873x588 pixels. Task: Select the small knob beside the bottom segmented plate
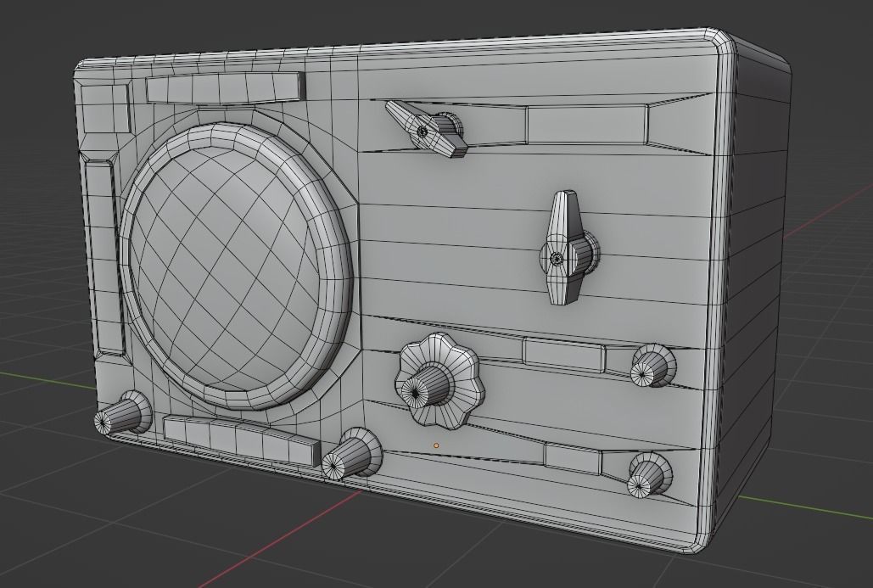pyautogui.click(x=352, y=453)
